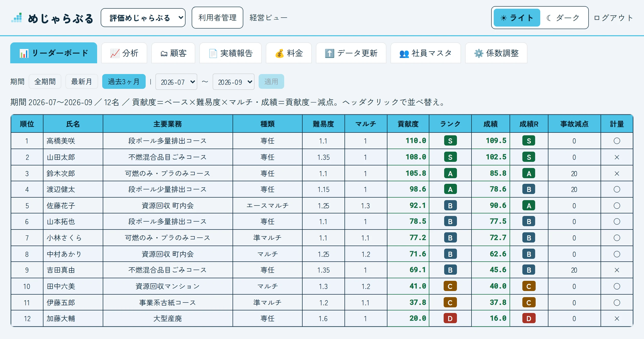This screenshot has height=339, width=644.
Task: Open the start month 2026-07 dropdown
Action: (176, 82)
